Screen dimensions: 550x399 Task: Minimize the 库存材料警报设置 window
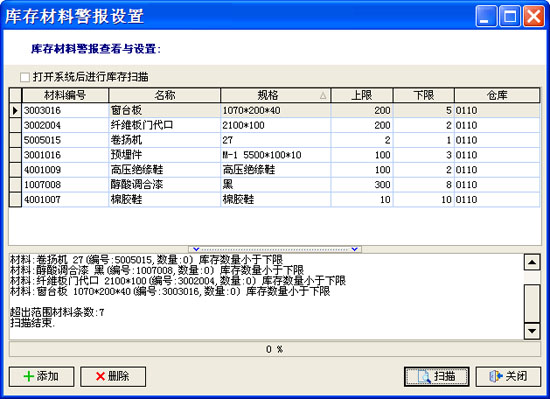(x=486, y=16)
